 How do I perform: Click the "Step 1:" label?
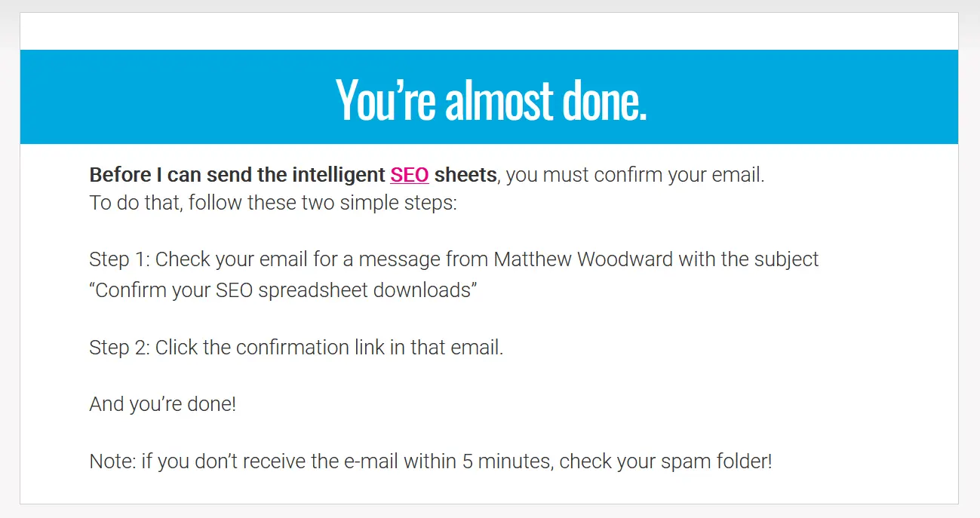119,259
